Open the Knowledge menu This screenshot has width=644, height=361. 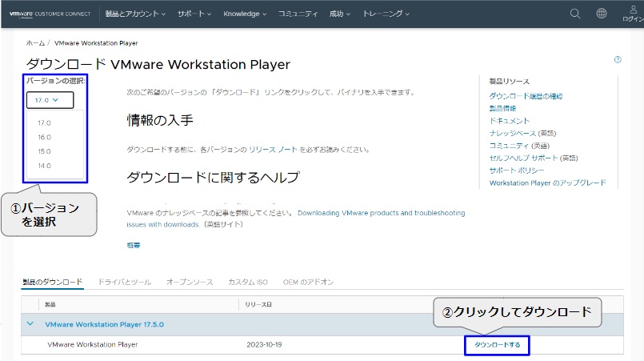245,14
